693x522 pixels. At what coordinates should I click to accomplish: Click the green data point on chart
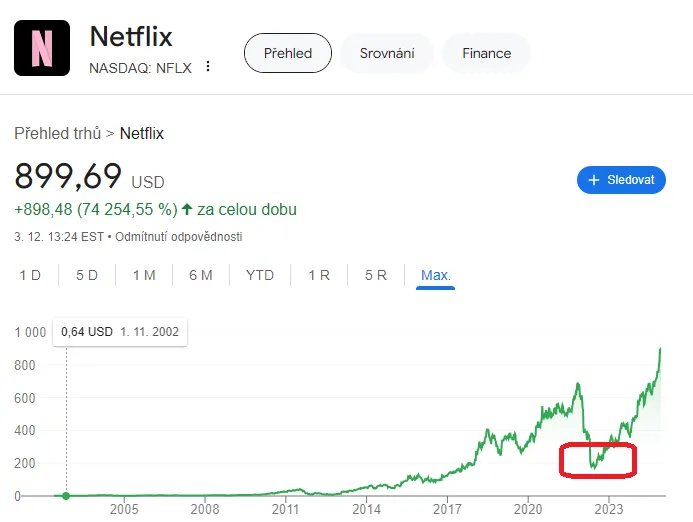pyautogui.click(x=66, y=496)
